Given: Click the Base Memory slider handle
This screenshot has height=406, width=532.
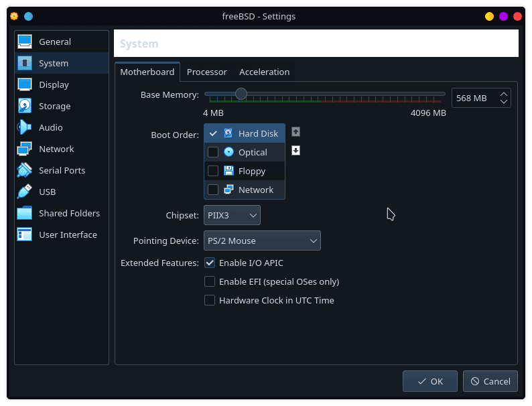Looking at the screenshot, I should click(x=241, y=94).
